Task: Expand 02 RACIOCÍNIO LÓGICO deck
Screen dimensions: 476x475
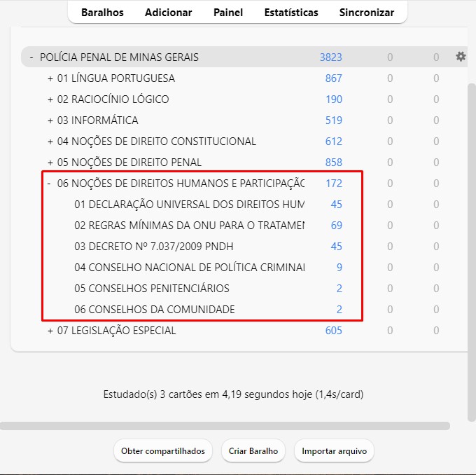Action: (x=50, y=99)
